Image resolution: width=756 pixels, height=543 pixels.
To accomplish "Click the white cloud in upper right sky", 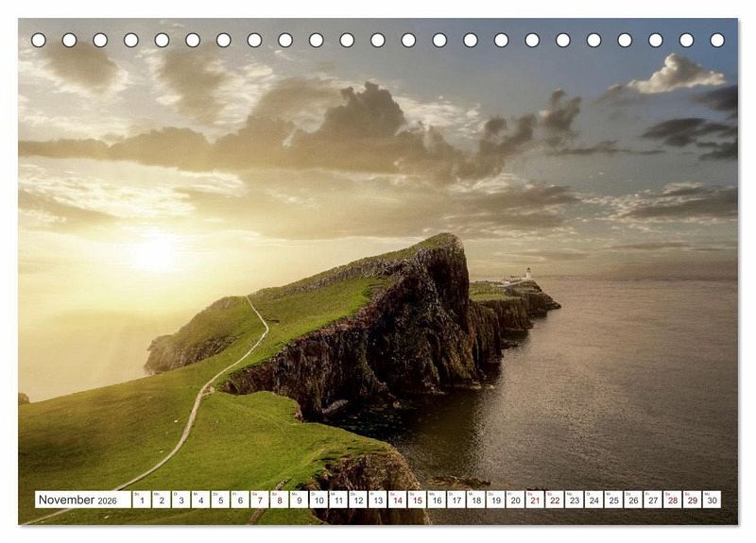I will point(677,76).
